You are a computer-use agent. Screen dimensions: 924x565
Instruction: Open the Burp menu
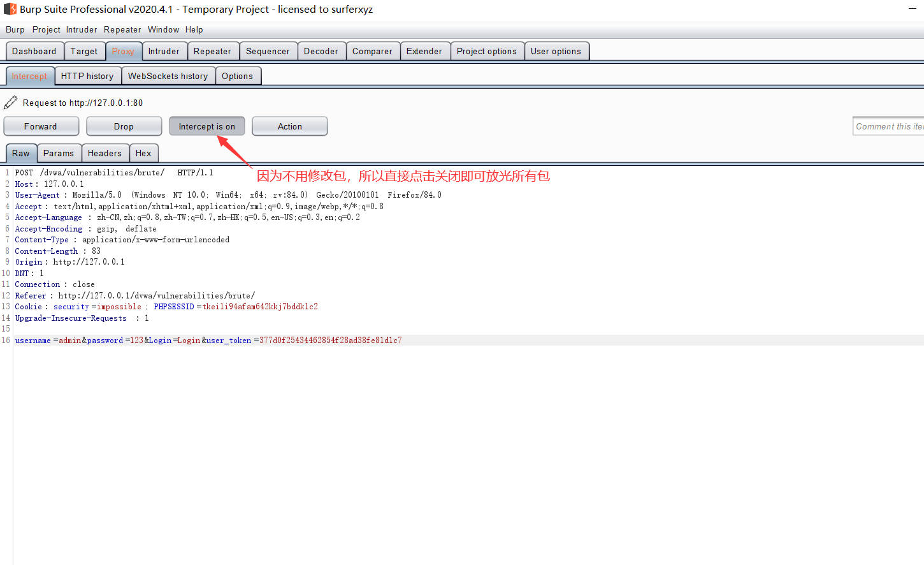[15, 29]
